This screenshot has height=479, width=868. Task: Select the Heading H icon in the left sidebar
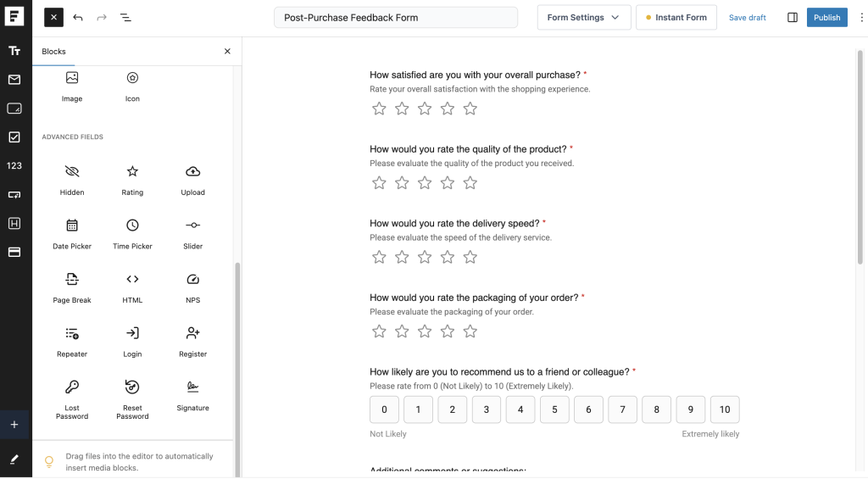click(x=14, y=223)
